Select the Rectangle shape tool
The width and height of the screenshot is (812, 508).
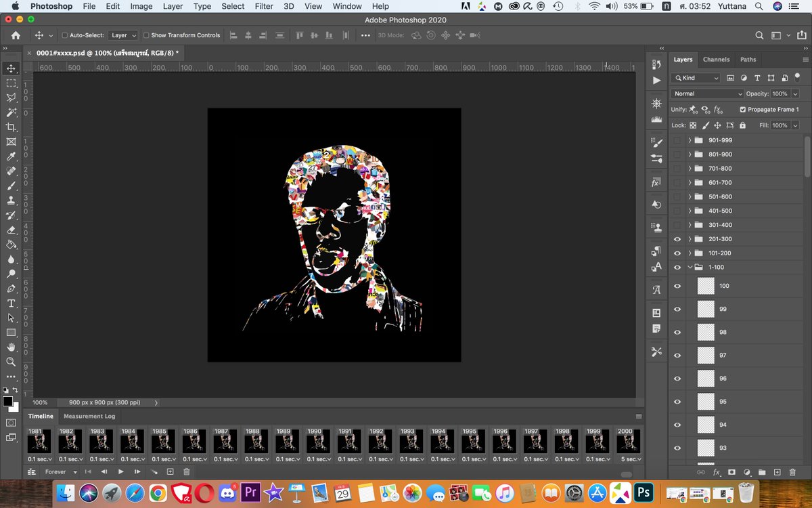coord(11,333)
